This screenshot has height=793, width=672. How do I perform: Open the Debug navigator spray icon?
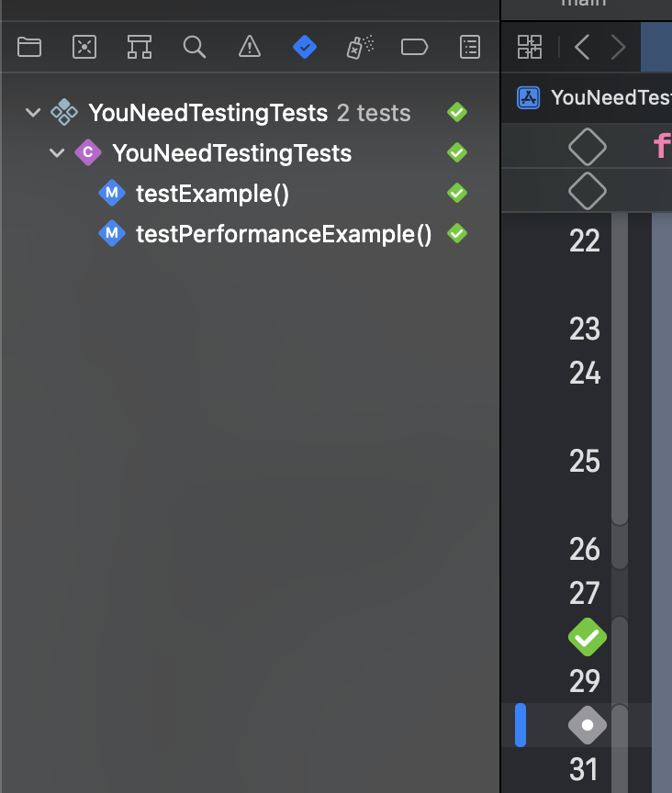tap(360, 47)
